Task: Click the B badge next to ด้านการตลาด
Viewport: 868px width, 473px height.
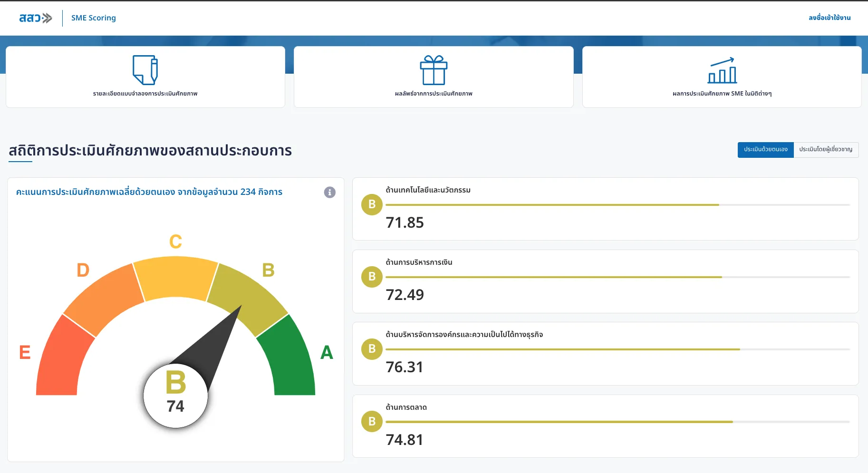Action: click(371, 421)
